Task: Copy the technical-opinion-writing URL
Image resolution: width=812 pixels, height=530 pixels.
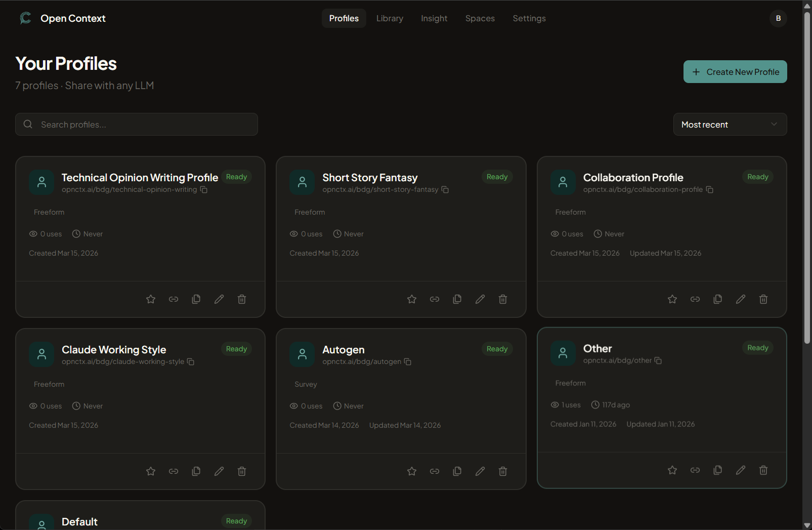Action: click(204, 190)
